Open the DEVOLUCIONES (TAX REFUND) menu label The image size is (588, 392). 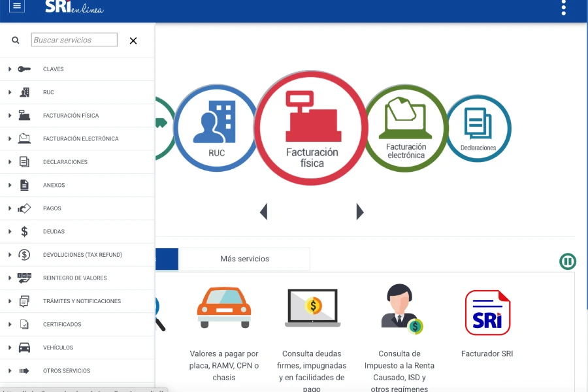pyautogui.click(x=82, y=255)
